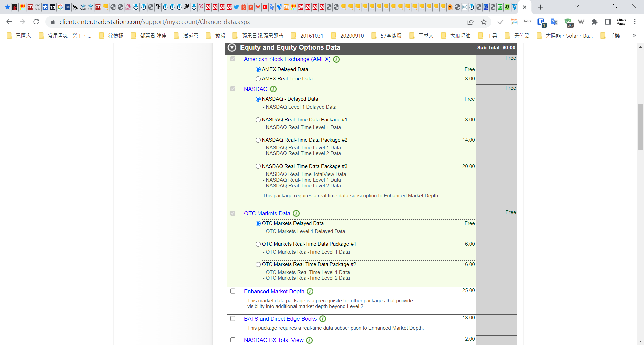Open the 工具 bookmarks folder

point(487,36)
